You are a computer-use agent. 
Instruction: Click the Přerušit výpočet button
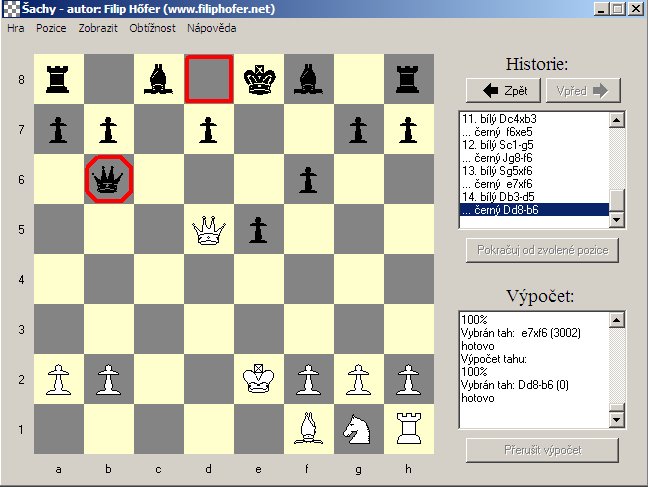(542, 450)
